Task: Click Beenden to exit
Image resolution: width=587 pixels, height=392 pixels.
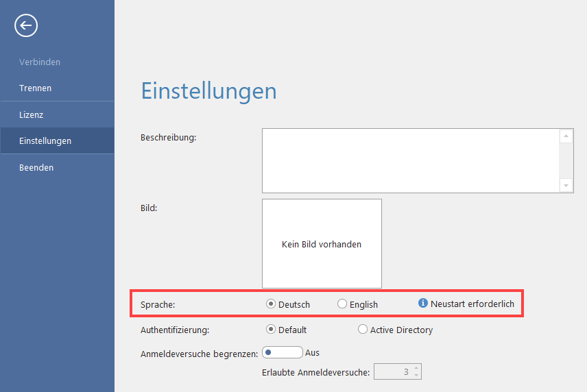Action: (36, 167)
